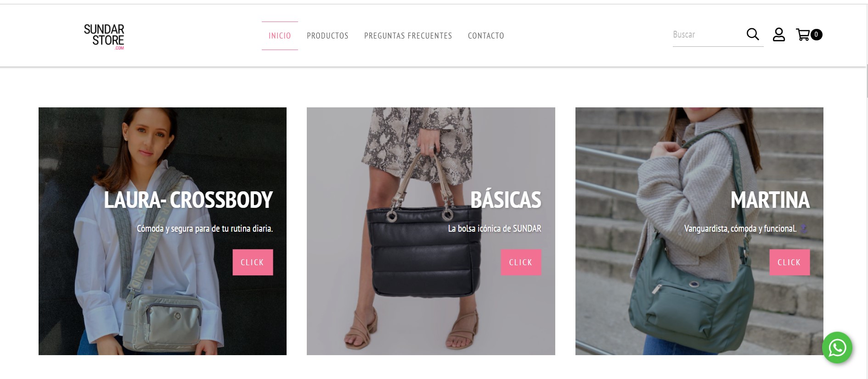Click the search magnifying glass icon

click(753, 34)
